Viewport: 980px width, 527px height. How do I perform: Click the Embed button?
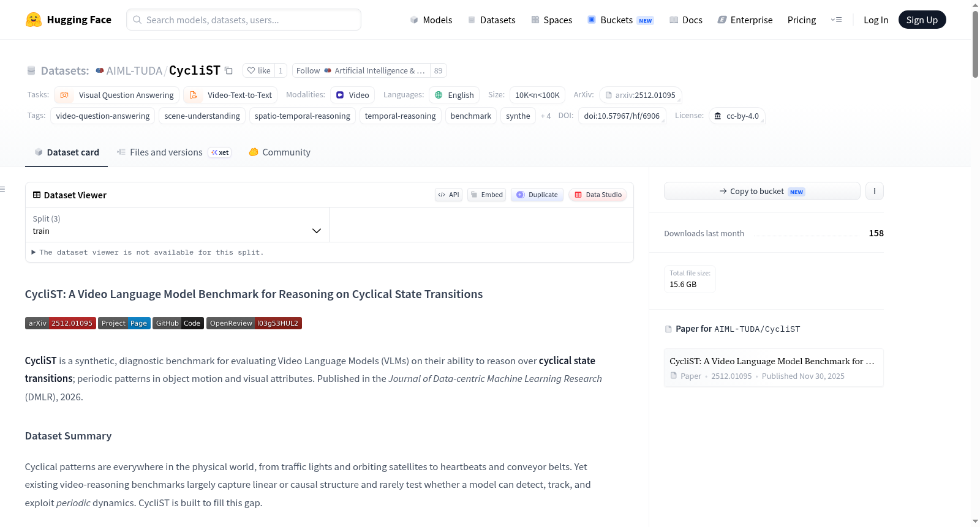tap(486, 195)
